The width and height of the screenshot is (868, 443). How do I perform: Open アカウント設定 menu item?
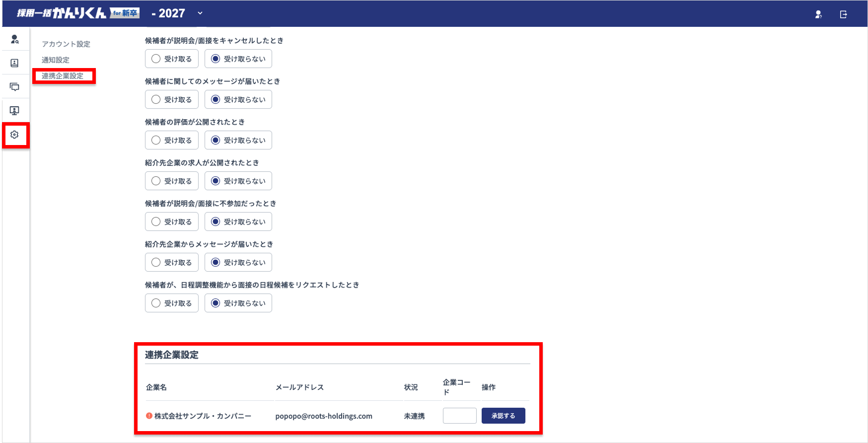(66, 44)
